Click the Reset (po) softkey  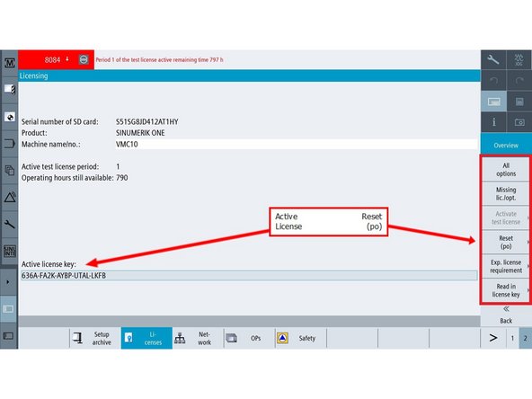tap(506, 243)
